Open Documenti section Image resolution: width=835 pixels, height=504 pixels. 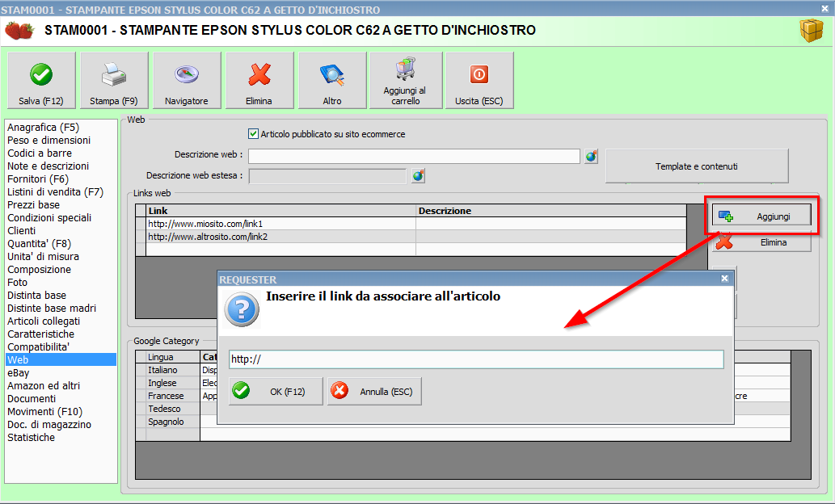[32, 399]
